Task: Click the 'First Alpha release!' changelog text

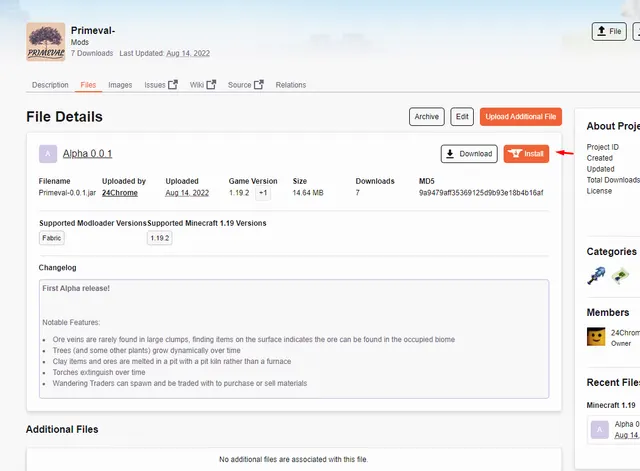Action: click(76, 288)
